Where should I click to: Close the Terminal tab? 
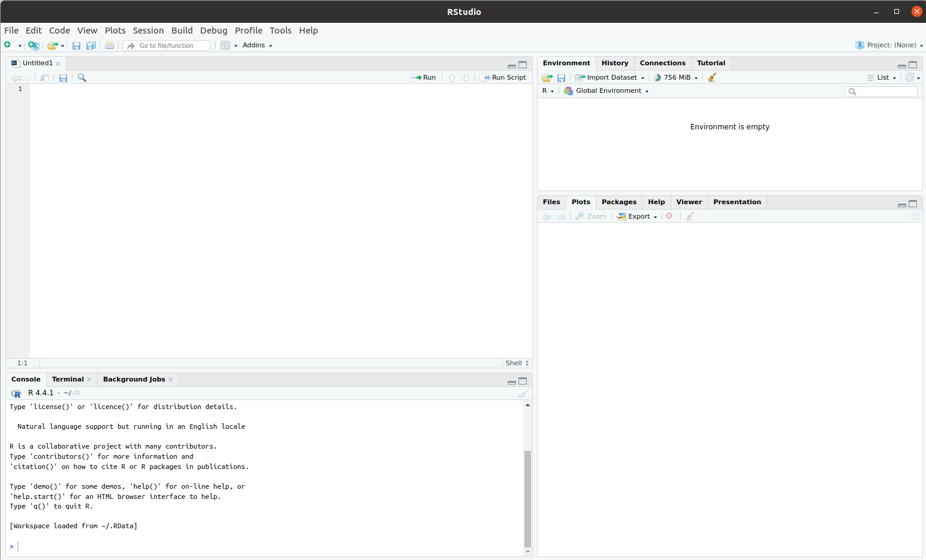pyautogui.click(x=89, y=380)
